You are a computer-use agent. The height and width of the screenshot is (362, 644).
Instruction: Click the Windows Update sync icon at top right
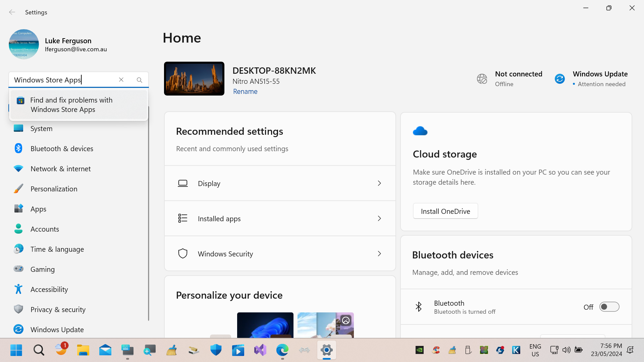tap(560, 79)
